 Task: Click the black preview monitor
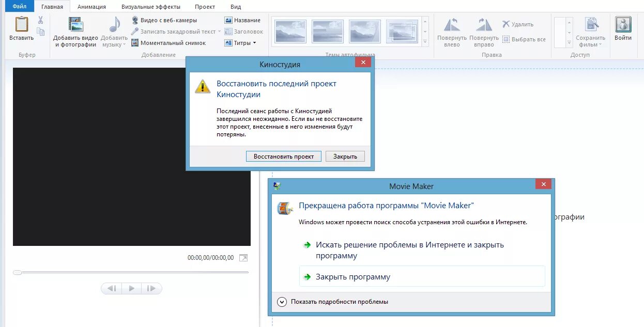132,157
